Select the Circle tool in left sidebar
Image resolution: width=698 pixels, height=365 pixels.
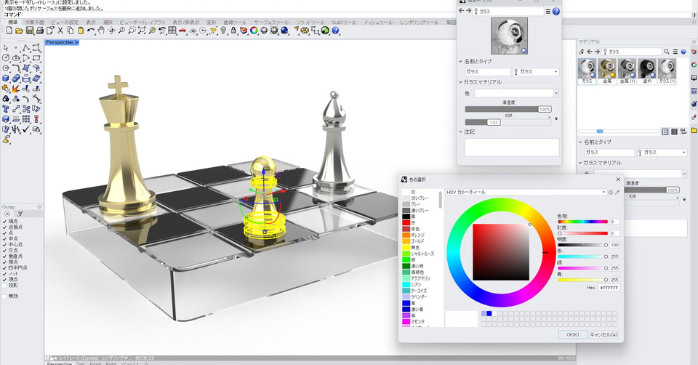pos(6,58)
